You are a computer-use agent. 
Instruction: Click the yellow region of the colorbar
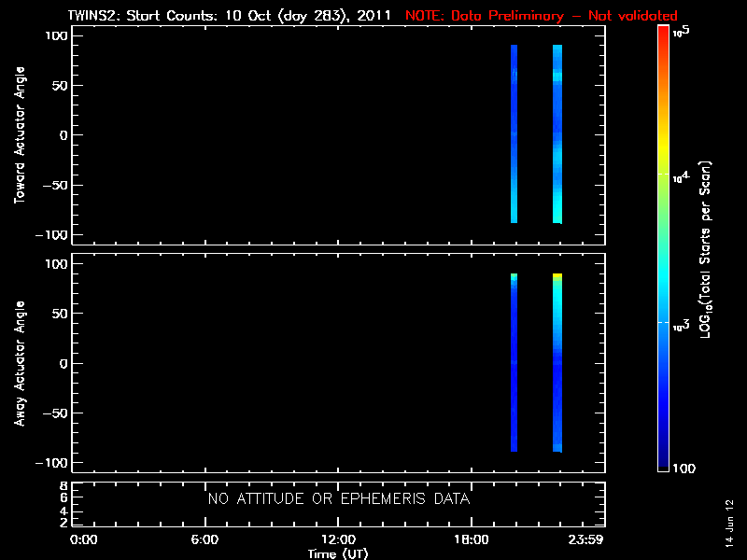pyautogui.click(x=664, y=147)
